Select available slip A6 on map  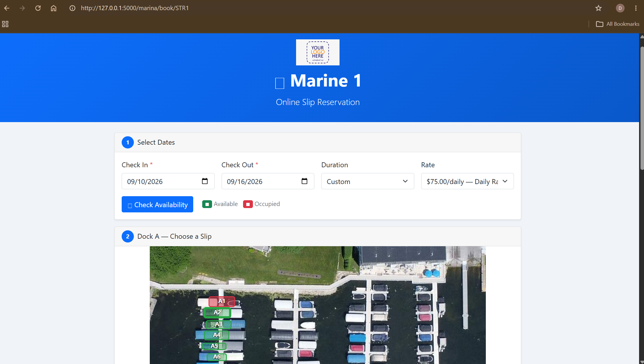217,357
